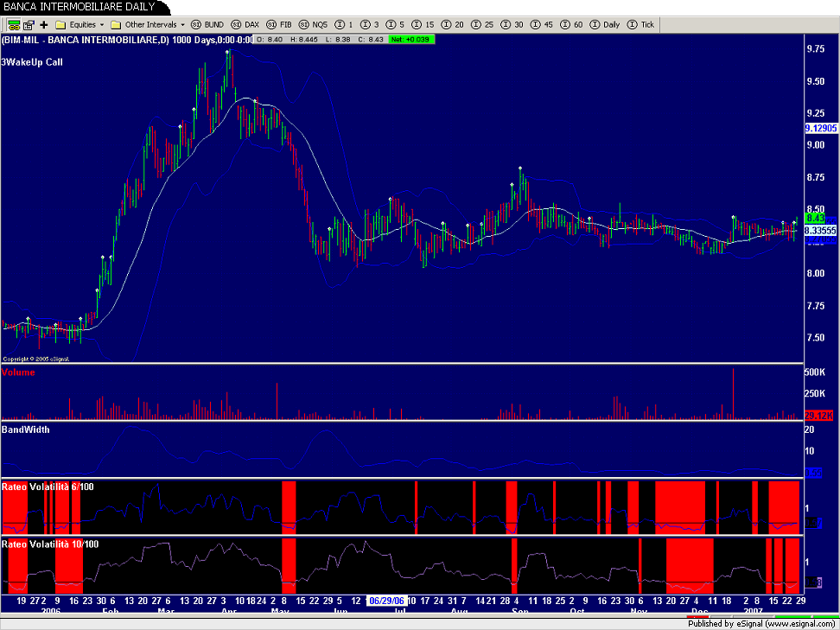The height and width of the screenshot is (630, 840).
Task: Select the BUND symbol shortcut
Action: tap(207, 24)
